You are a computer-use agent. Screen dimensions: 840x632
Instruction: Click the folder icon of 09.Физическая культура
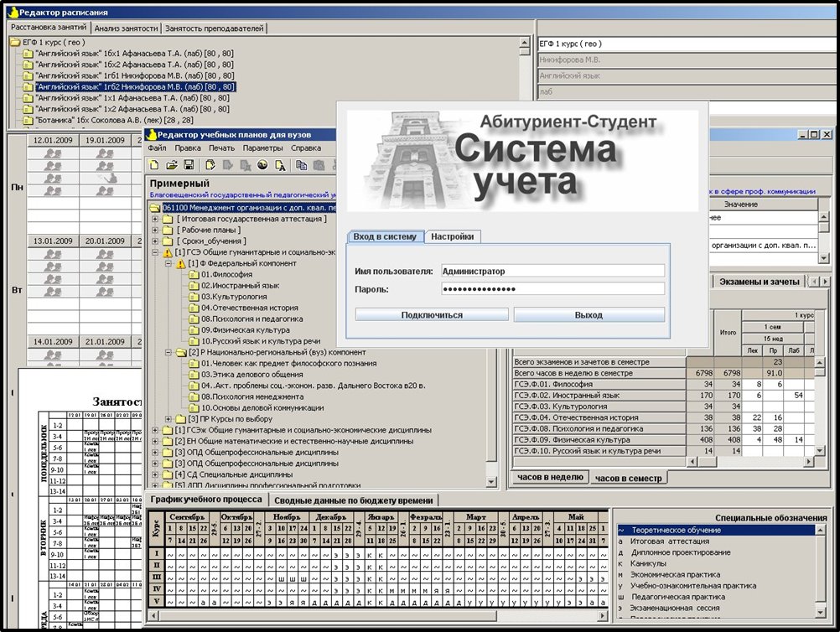[x=194, y=330]
